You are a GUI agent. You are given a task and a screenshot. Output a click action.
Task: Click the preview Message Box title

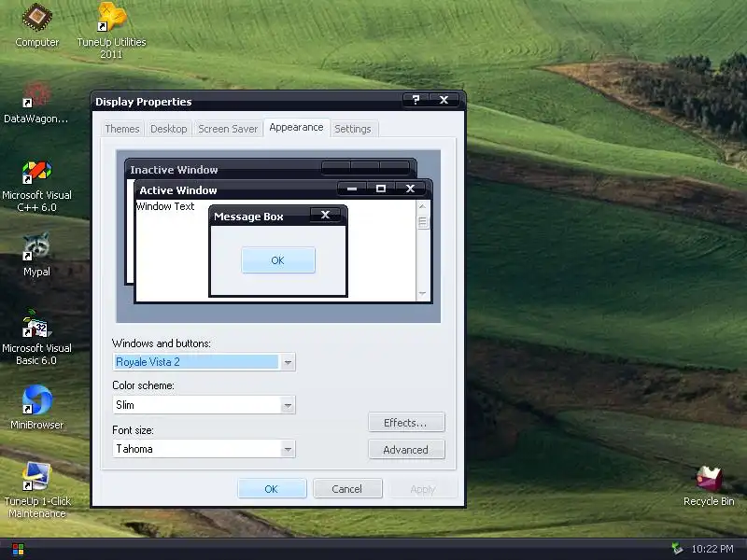tap(248, 217)
